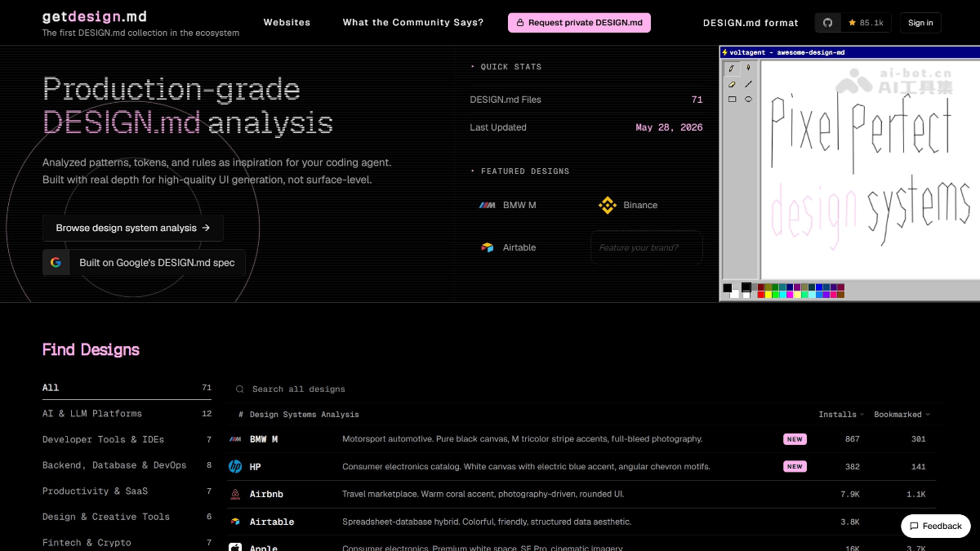
Task: Click Feature your brand? placeholder box
Action: [646, 247]
